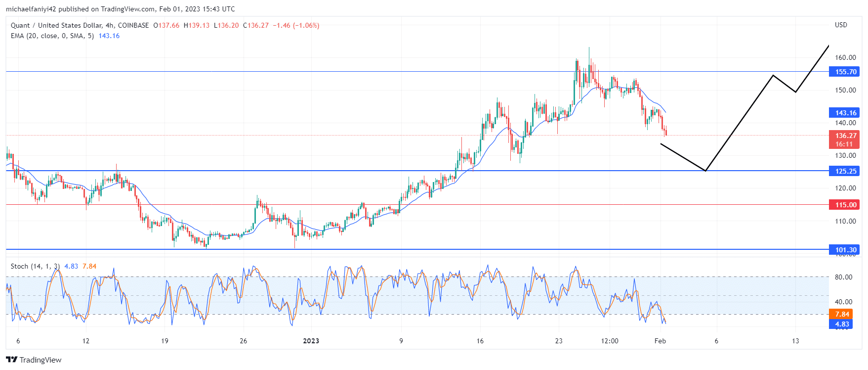Click the 143.16 EMA price label on axis
The image size is (868, 370).
pos(845,113)
